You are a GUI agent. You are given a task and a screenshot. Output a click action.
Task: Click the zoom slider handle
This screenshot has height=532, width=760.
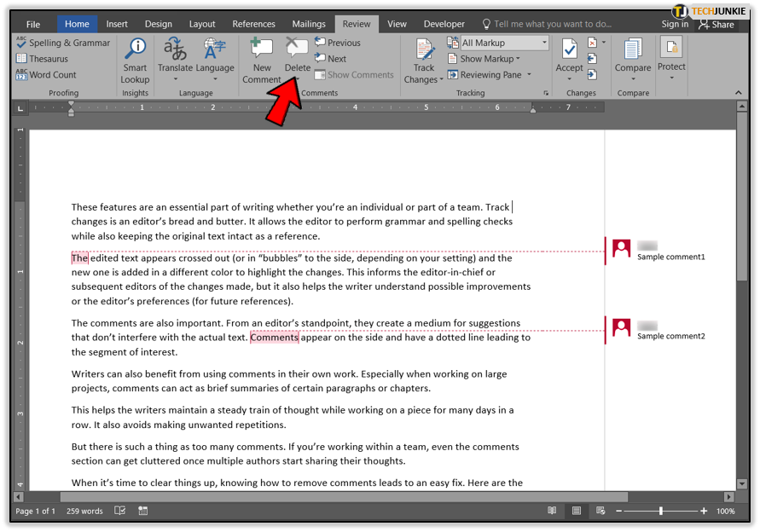coord(661,511)
